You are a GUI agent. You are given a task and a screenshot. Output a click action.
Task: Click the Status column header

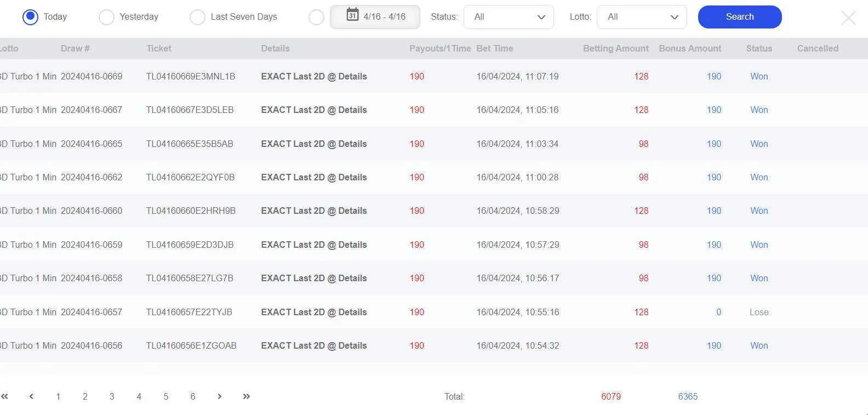[759, 48]
